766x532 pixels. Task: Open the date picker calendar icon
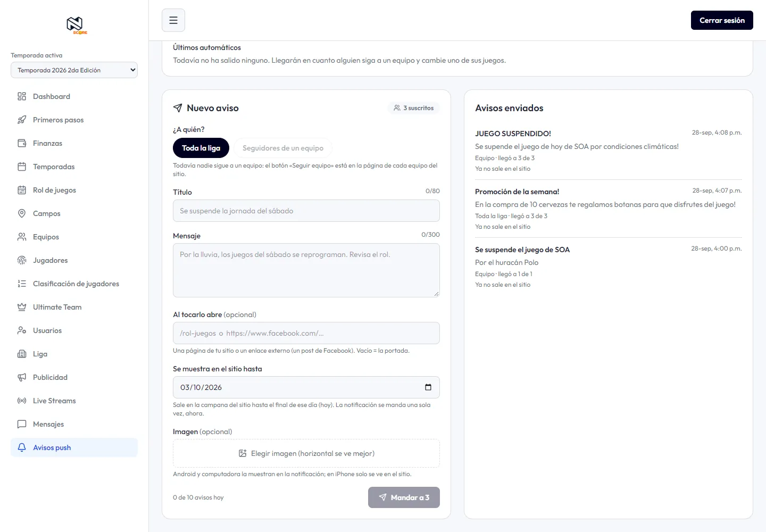point(428,387)
